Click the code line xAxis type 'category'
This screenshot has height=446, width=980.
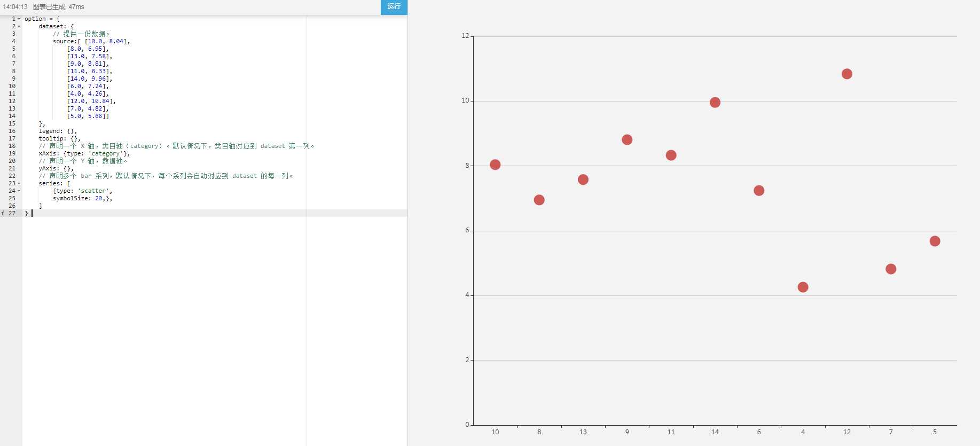(84, 153)
